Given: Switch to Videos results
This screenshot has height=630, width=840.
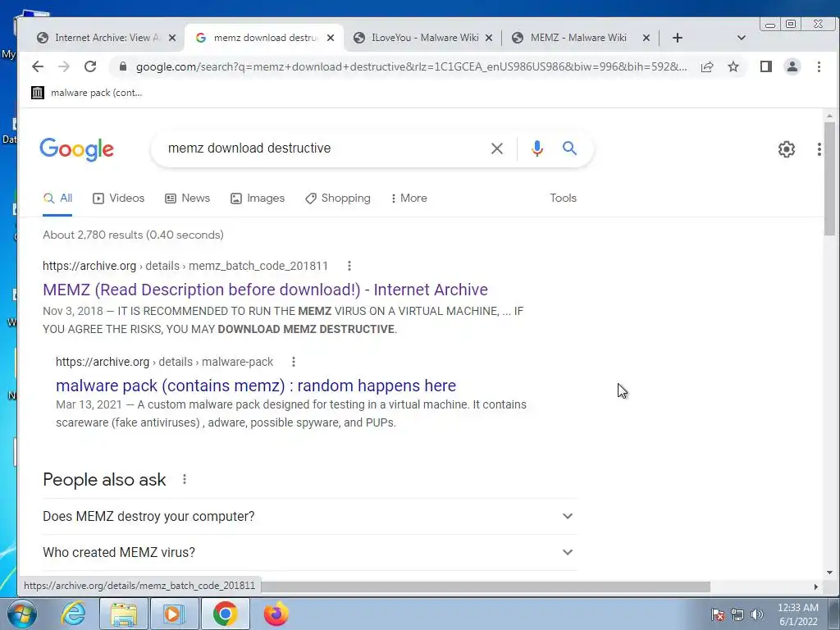Looking at the screenshot, I should [x=118, y=199].
